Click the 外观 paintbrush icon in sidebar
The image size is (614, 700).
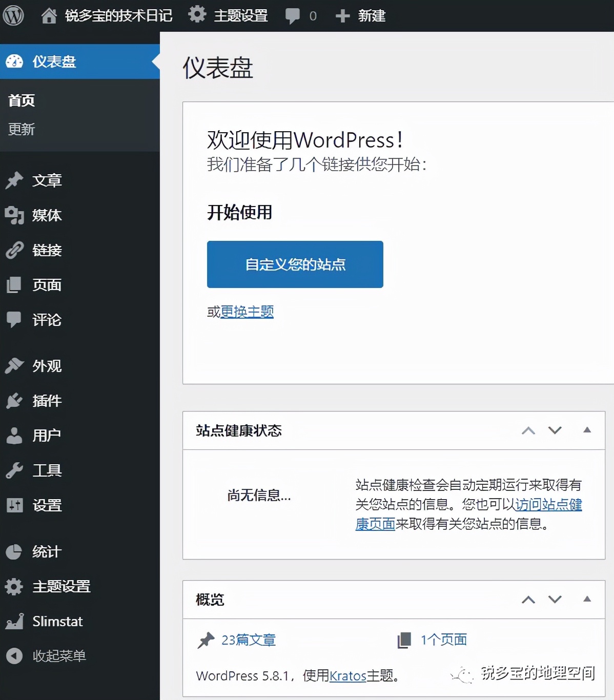click(x=14, y=365)
